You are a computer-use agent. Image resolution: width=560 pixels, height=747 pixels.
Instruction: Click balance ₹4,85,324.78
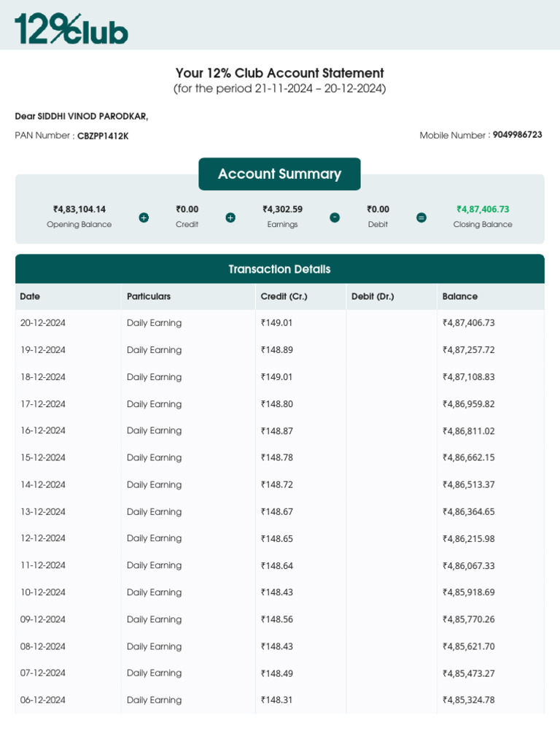[x=469, y=700]
